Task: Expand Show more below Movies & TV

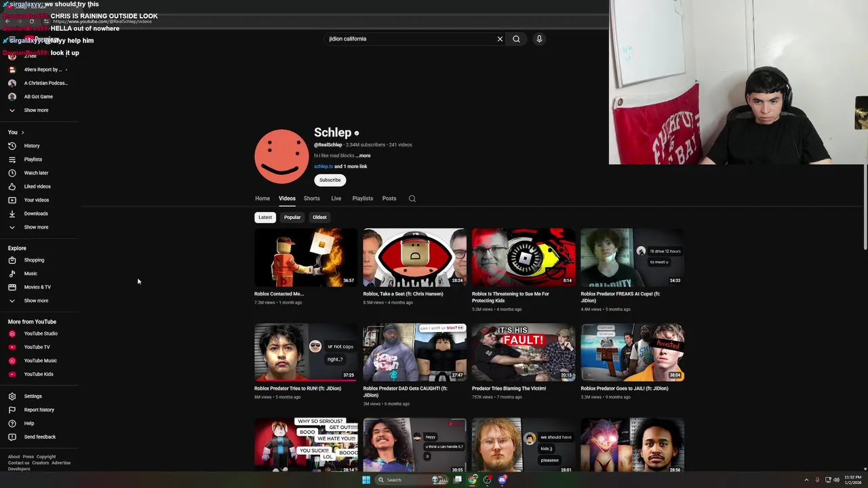Action: [x=36, y=300]
